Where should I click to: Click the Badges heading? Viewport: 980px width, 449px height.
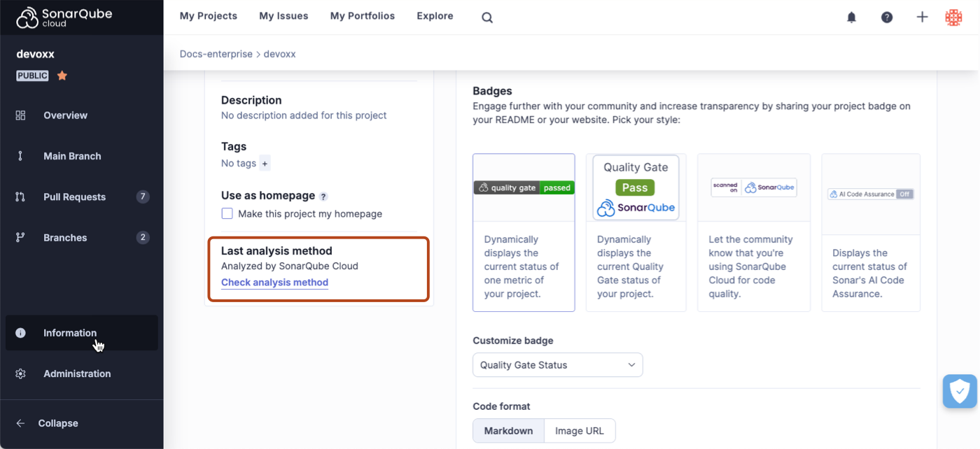pos(492,91)
